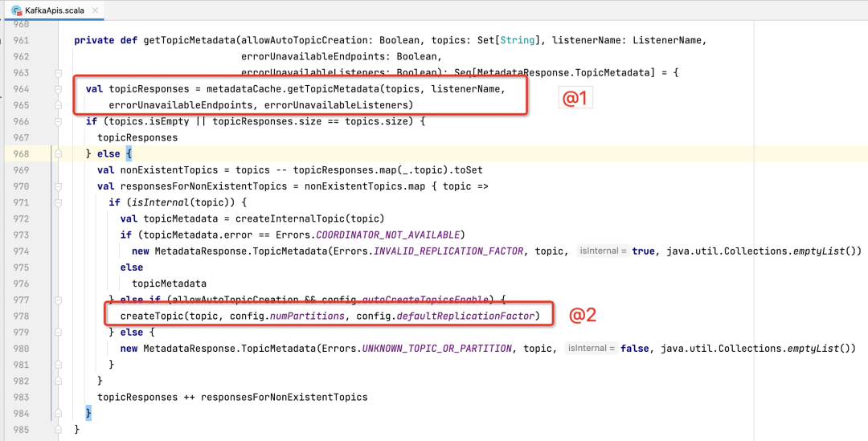
Task: Click topicResponses on line 967
Action: (x=137, y=138)
